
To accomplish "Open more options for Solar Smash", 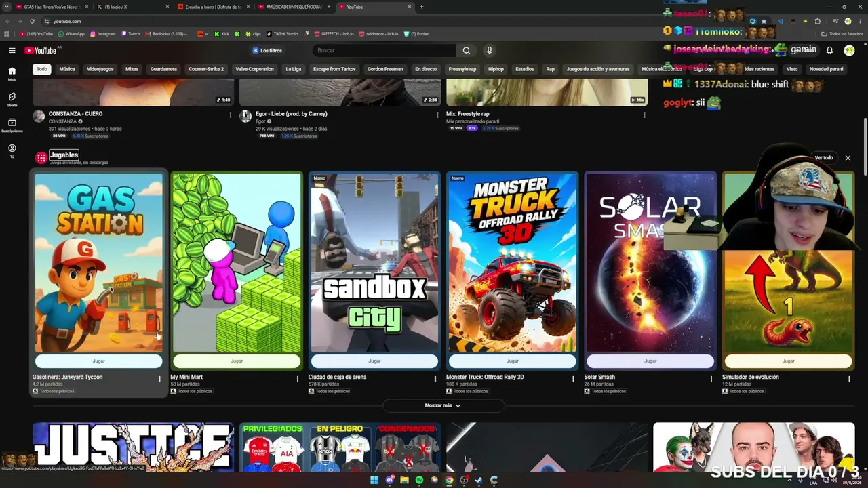I will point(711,379).
